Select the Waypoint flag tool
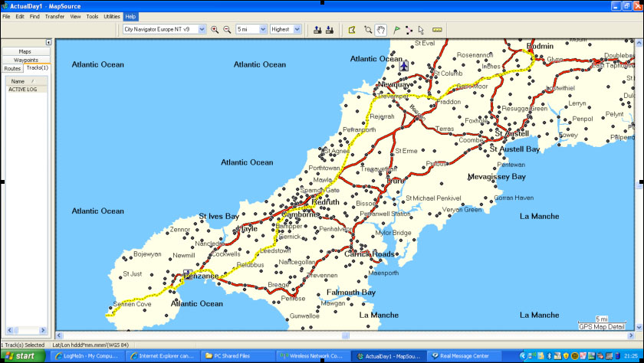 396,30
